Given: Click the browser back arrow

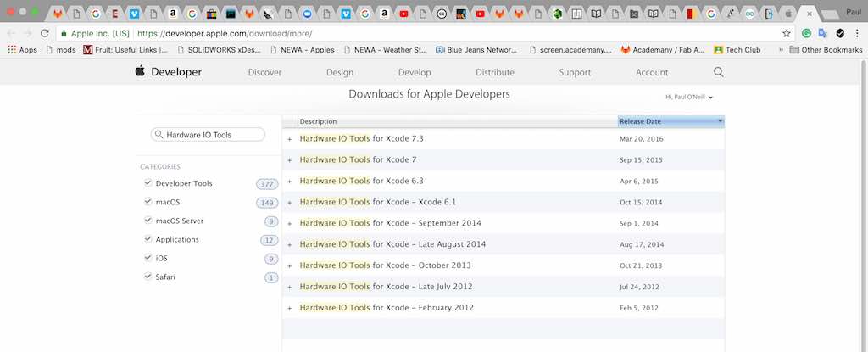Looking at the screenshot, I should pos(12,33).
